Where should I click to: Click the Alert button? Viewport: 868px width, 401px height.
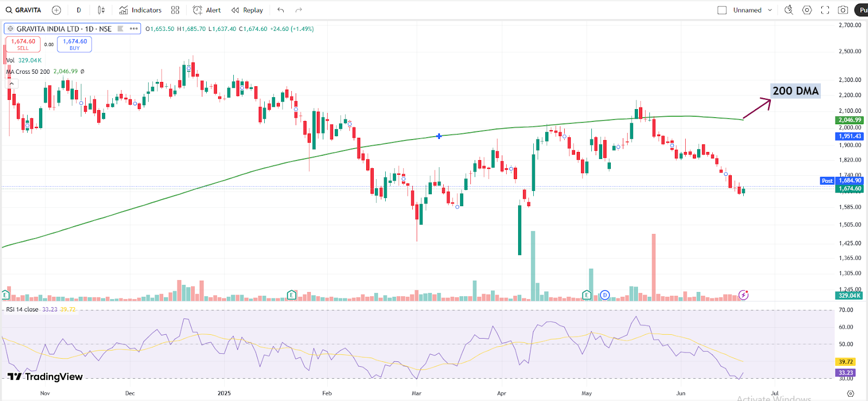pos(207,10)
